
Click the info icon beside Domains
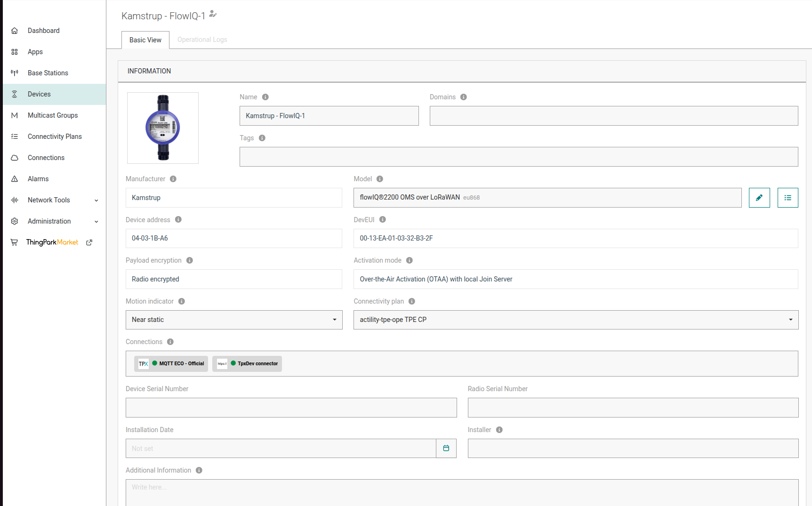[x=464, y=97]
